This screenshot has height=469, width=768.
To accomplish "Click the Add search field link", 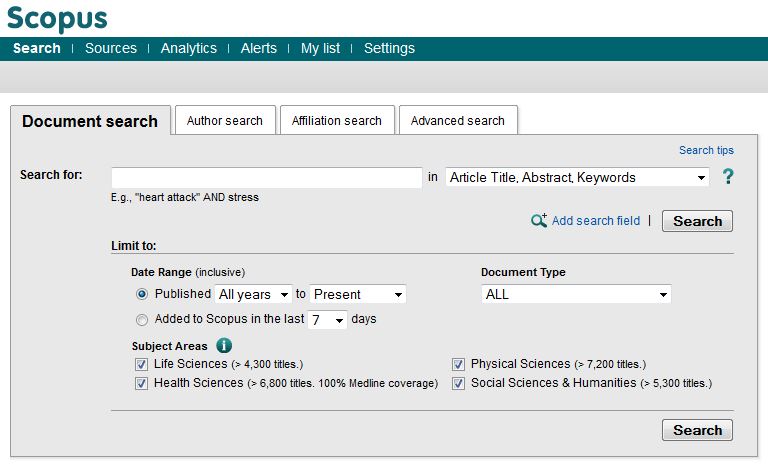I will click(596, 221).
